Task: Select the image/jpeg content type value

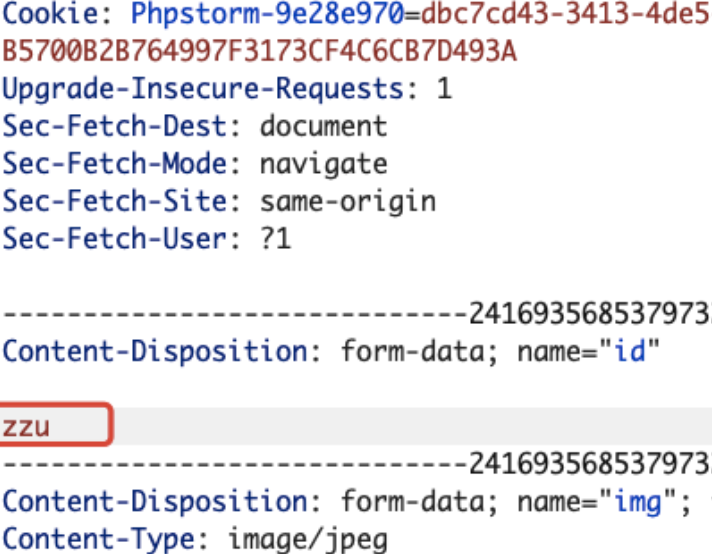Action: [307, 539]
